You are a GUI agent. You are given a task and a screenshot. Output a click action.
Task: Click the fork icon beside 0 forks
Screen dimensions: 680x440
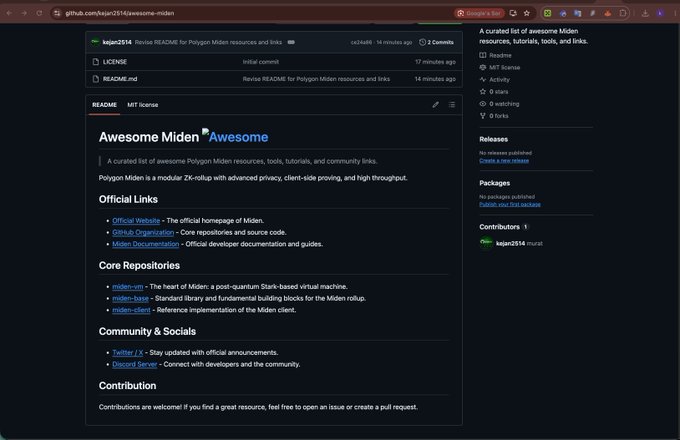tap(483, 116)
